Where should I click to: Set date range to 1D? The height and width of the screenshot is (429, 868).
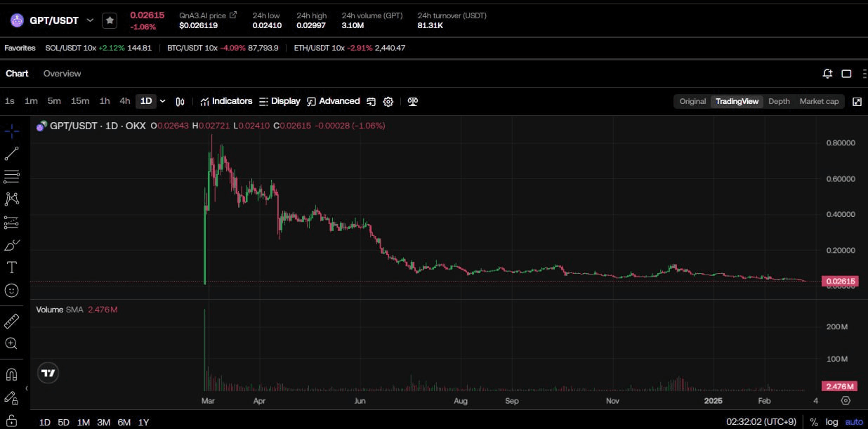click(45, 422)
